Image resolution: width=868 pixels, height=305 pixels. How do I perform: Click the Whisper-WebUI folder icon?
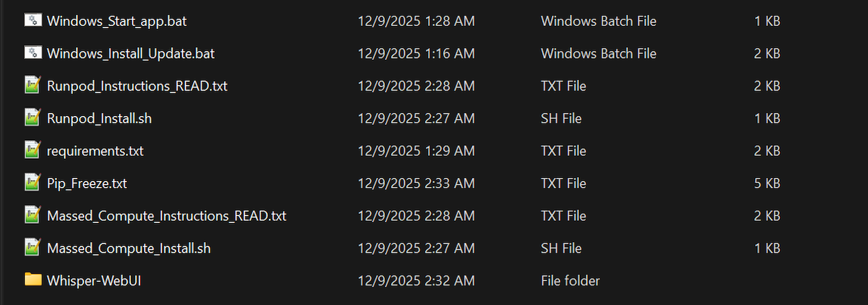[33, 280]
